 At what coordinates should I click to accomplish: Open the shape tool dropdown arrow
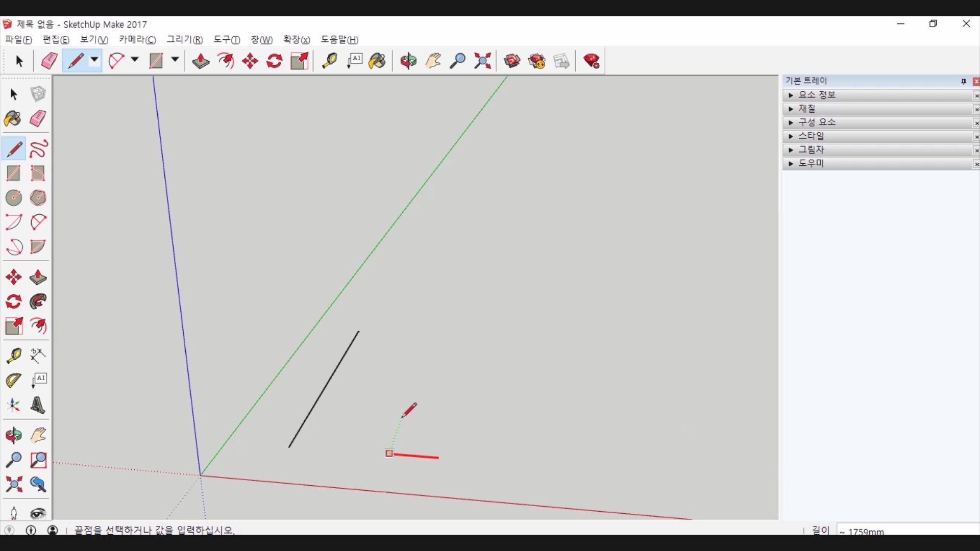click(175, 60)
